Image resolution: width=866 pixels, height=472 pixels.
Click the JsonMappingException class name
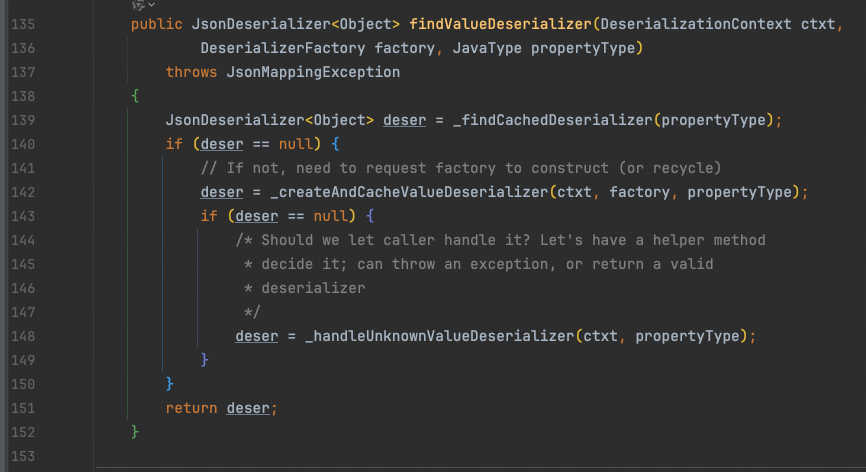[x=313, y=72]
